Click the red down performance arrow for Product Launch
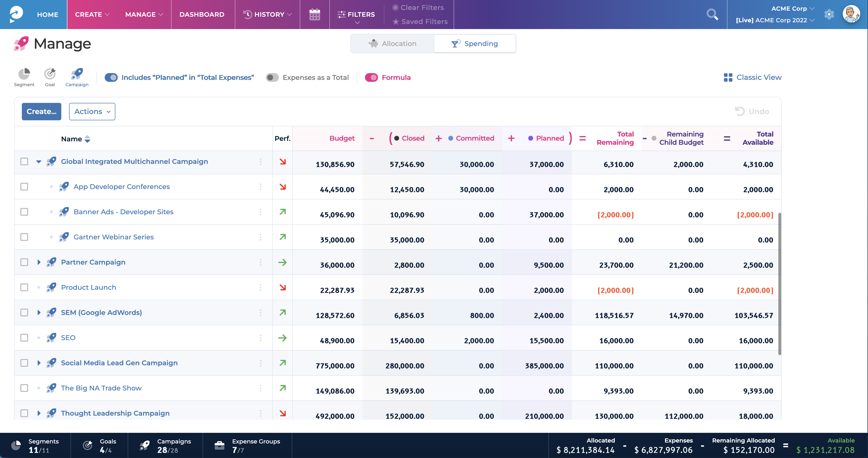Viewport: 868px width, 458px height. 283,287
